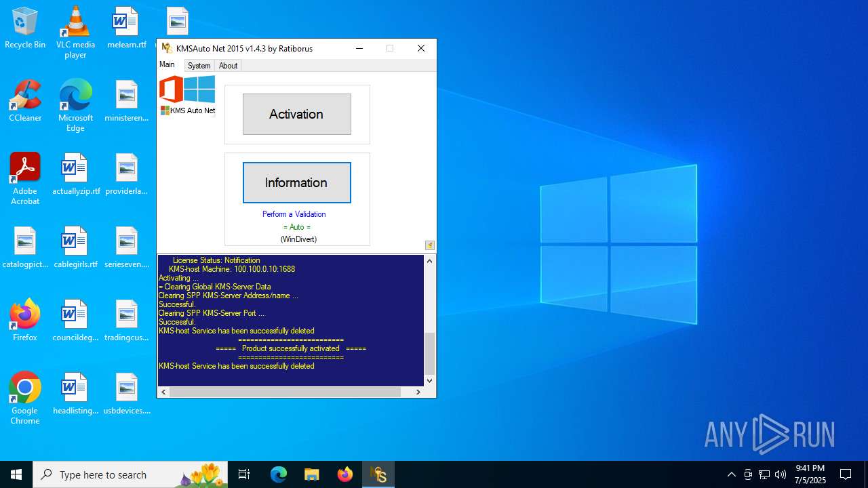The width and height of the screenshot is (868, 488).
Task: Launch Adobe Acrobat desktop shortcut
Action: [x=25, y=179]
